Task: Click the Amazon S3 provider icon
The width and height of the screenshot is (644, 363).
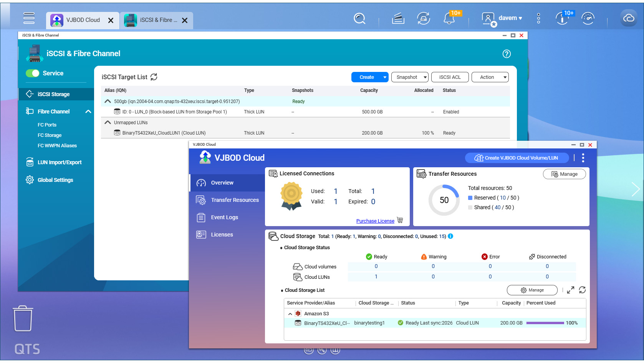Action: click(298, 313)
